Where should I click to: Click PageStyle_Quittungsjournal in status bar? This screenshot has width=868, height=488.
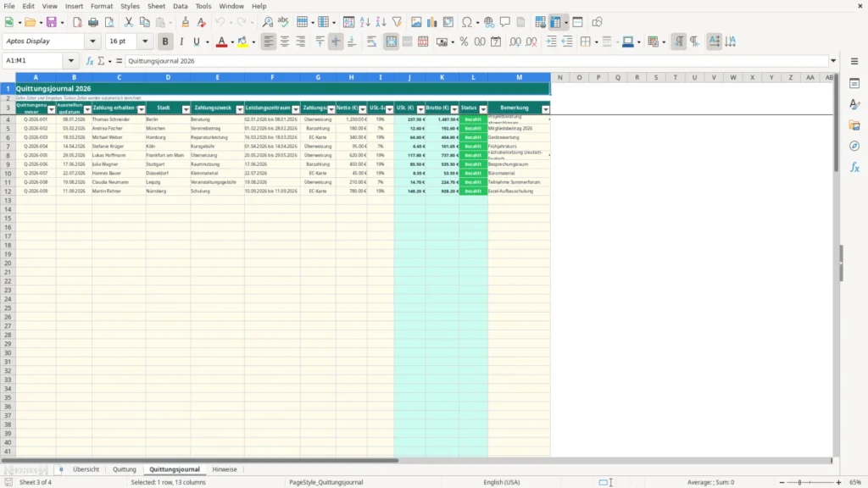click(x=326, y=482)
